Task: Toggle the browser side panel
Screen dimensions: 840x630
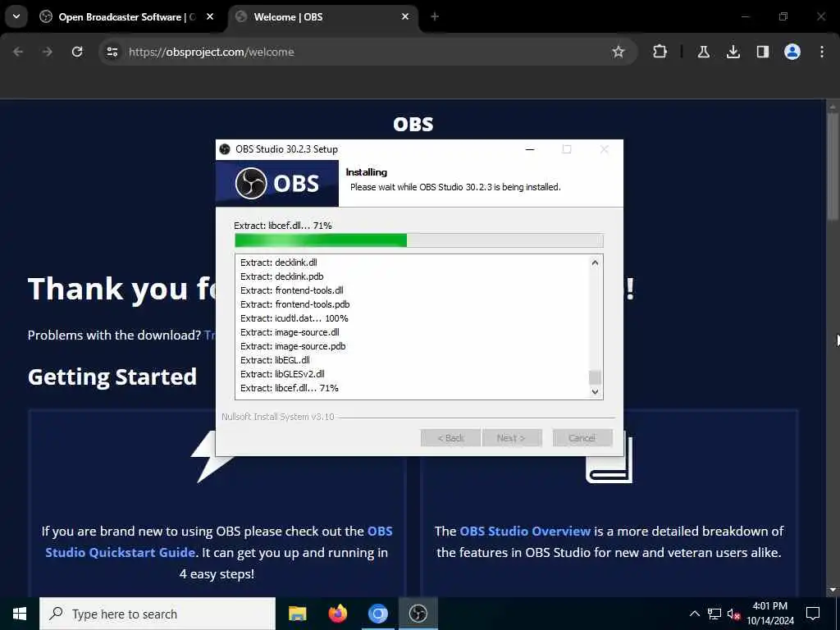Action: (x=762, y=52)
